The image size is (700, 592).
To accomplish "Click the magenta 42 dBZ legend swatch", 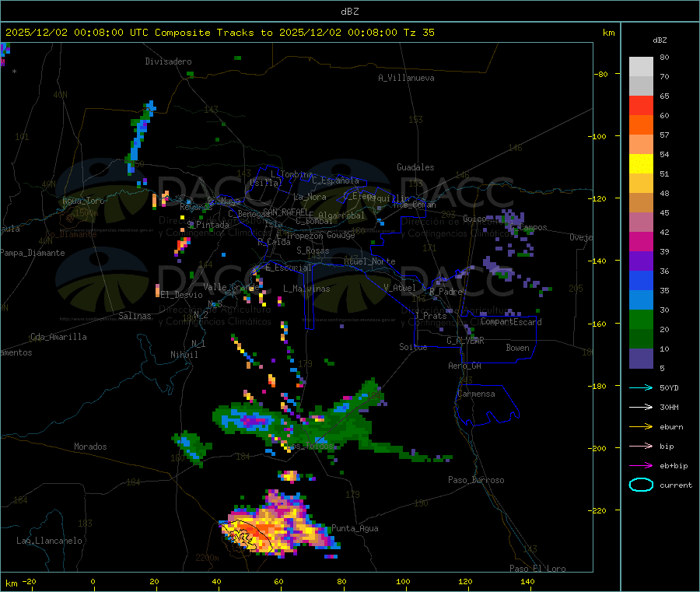I will pos(641,241).
